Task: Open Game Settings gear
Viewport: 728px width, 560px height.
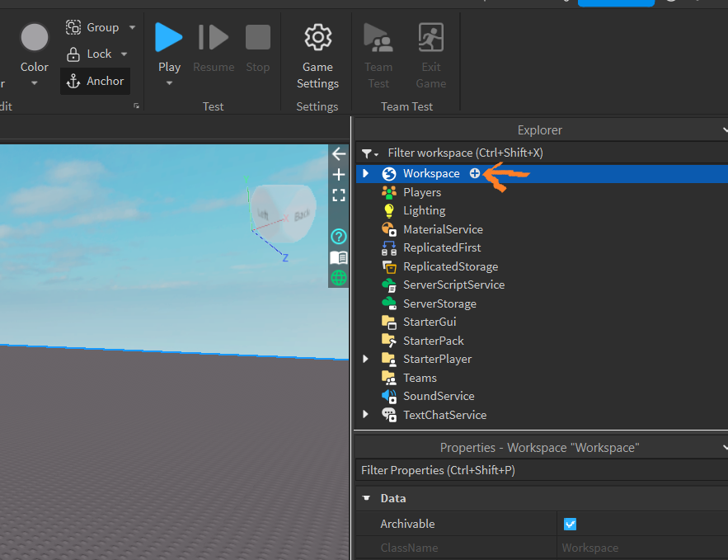Action: pos(317,37)
